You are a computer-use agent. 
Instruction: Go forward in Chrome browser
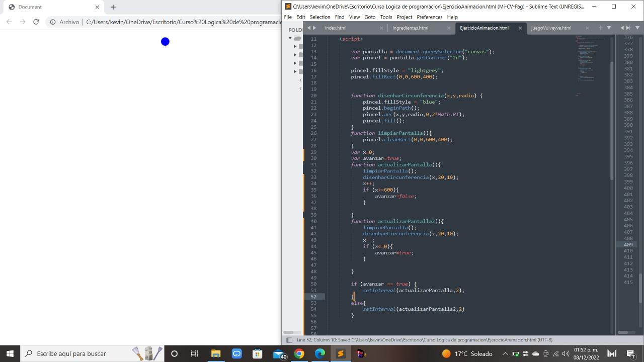tap(23, 22)
